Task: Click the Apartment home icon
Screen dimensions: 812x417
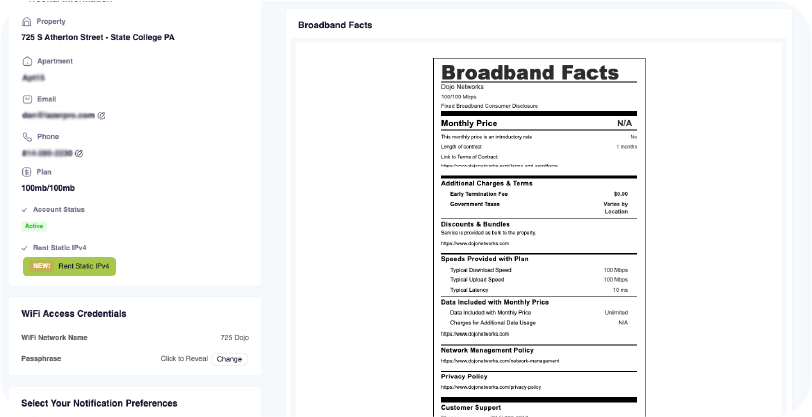Action: pos(26,61)
